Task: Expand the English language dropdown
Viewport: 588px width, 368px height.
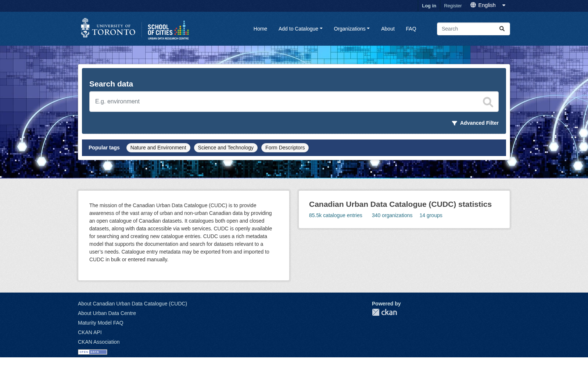Action: tap(488, 5)
